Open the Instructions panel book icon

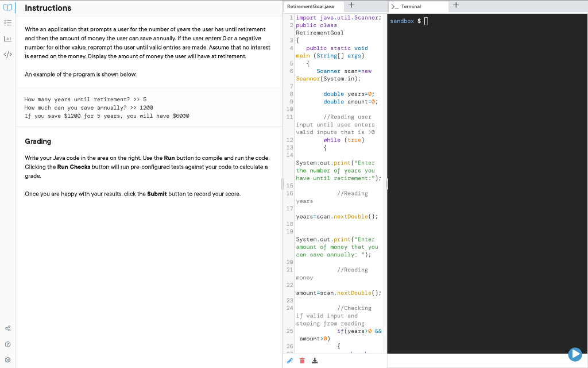(8, 8)
